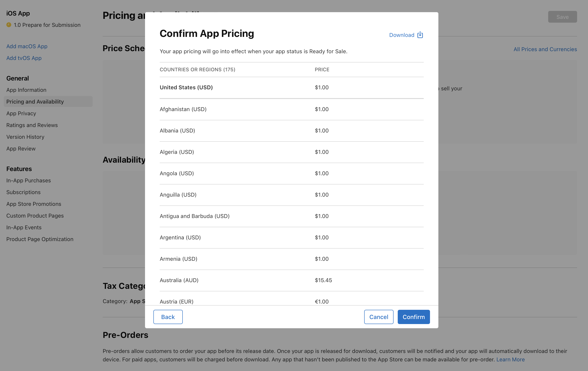Expand App Privacy sidebar section
Viewport: 588px width, 371px height.
(21, 113)
